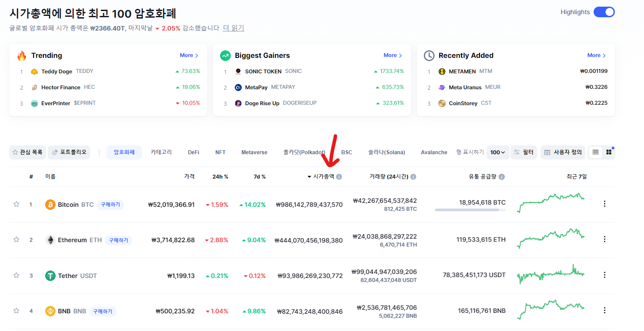Viewport: 644px width, 331px height.
Task: Star BNB to add to watchlist
Action: pos(16,311)
